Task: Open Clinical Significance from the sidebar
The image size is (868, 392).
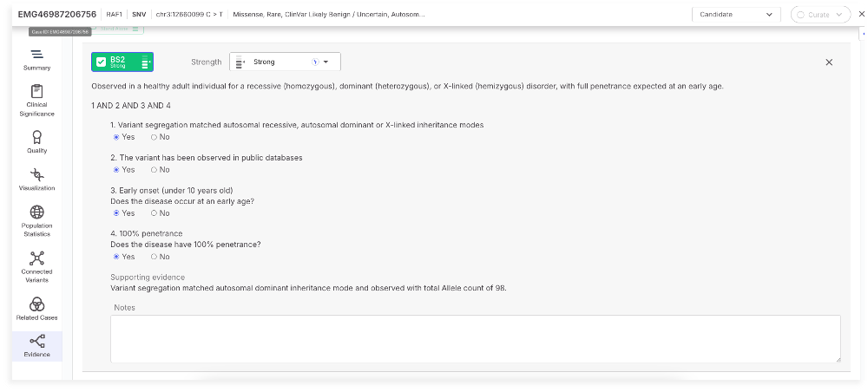Action: pos(36,100)
